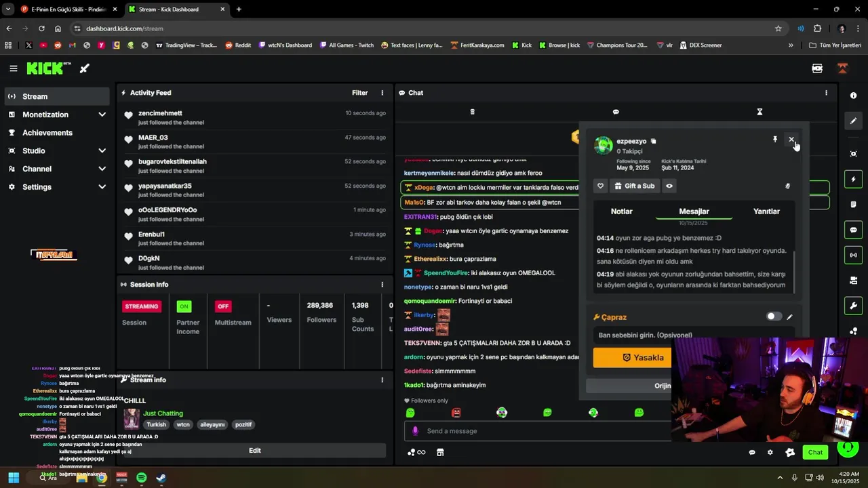
Task: Switch to the Yanıtlar tab
Action: tap(766, 211)
